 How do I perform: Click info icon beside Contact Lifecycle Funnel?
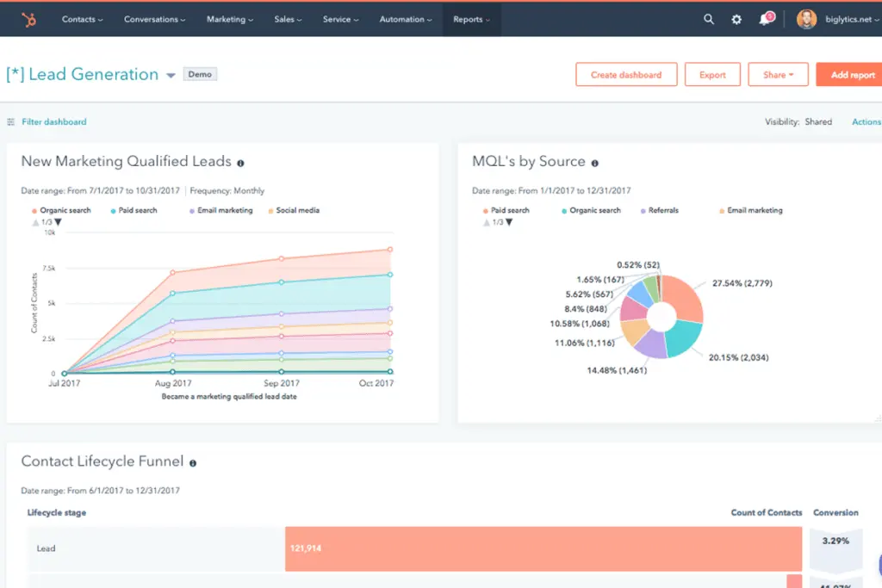coord(193,463)
